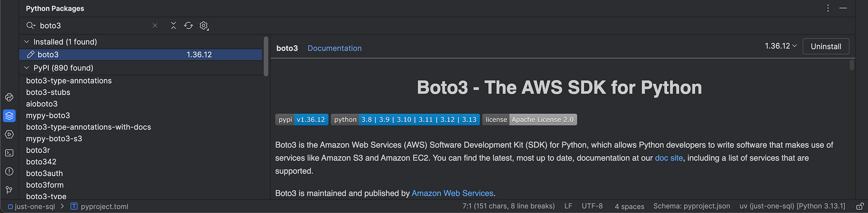Open the vertical three-dot options menu

(828, 8)
